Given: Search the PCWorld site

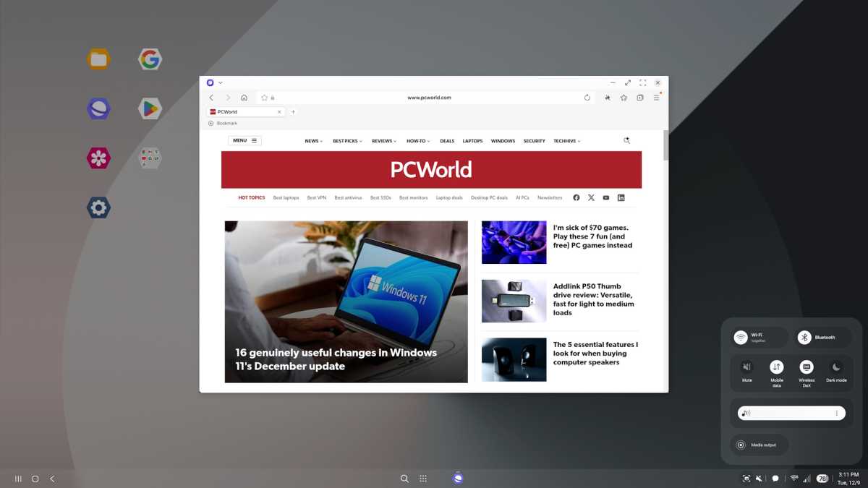Looking at the screenshot, I should coord(626,141).
